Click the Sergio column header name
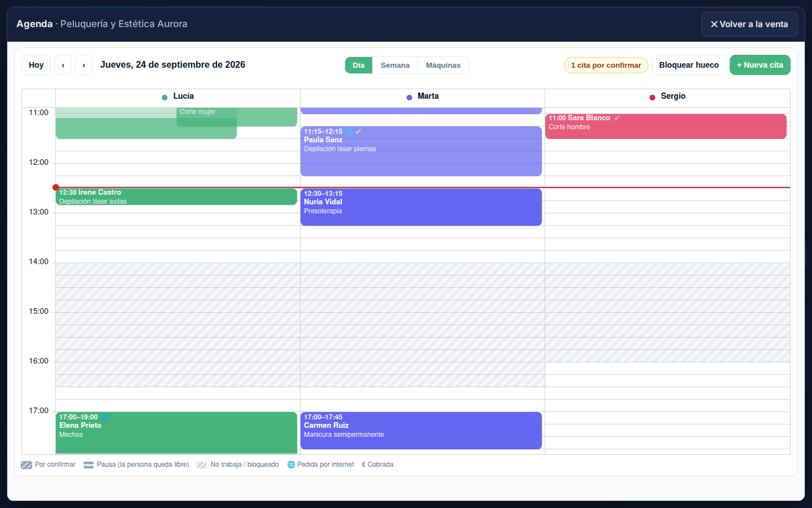Screen dimensions: 812x508 pos(673,97)
